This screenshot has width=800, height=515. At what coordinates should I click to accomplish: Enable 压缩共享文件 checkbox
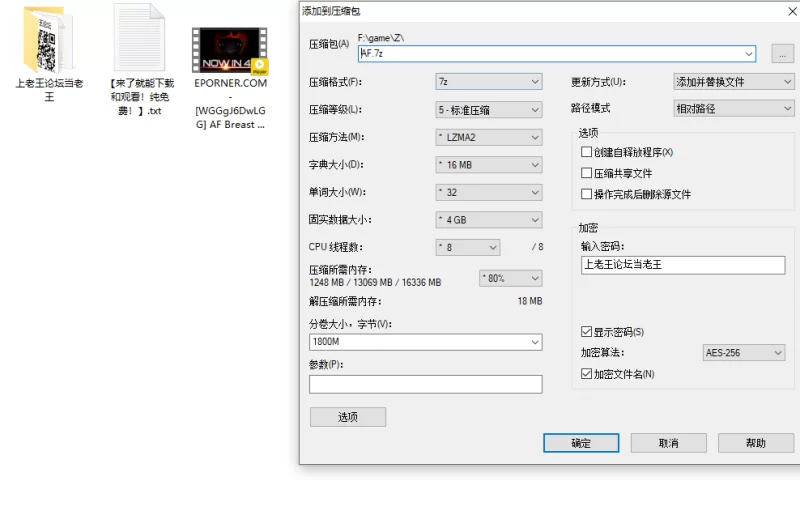[x=586, y=173]
